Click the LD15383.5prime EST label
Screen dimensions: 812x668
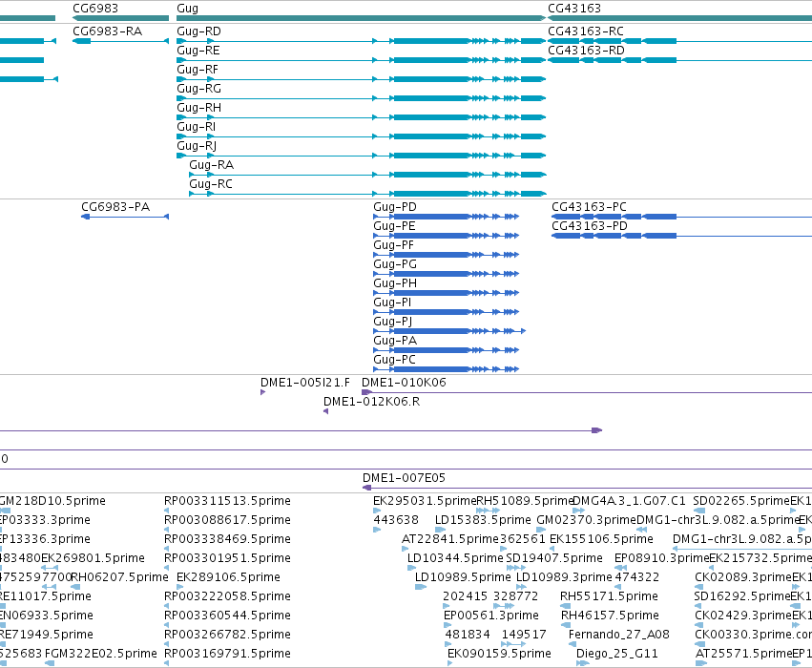[x=483, y=520]
